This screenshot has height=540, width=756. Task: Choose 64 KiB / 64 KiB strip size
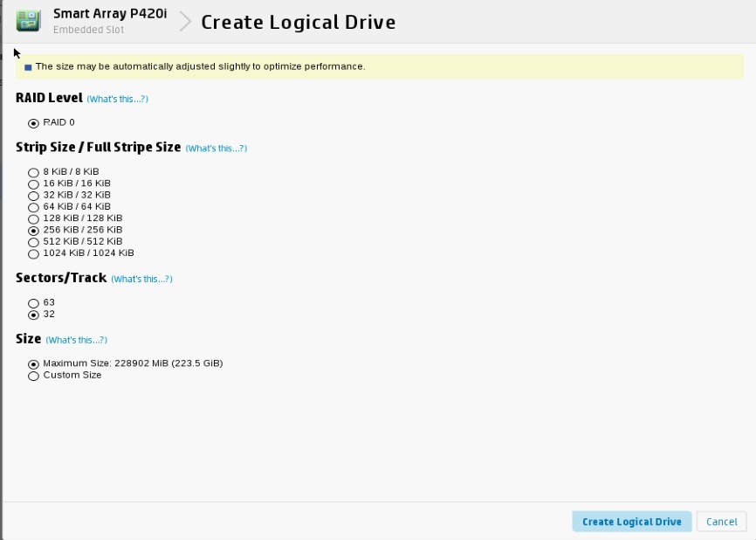click(34, 207)
